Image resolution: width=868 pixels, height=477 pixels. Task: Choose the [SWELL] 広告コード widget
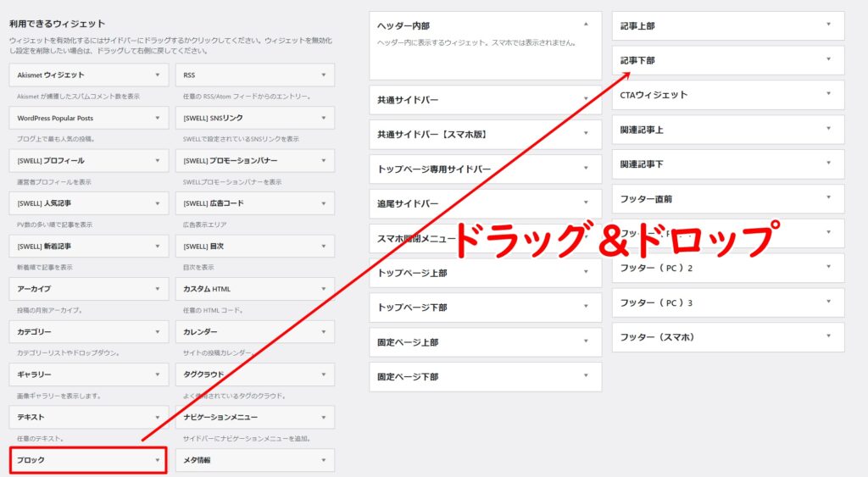click(x=254, y=203)
